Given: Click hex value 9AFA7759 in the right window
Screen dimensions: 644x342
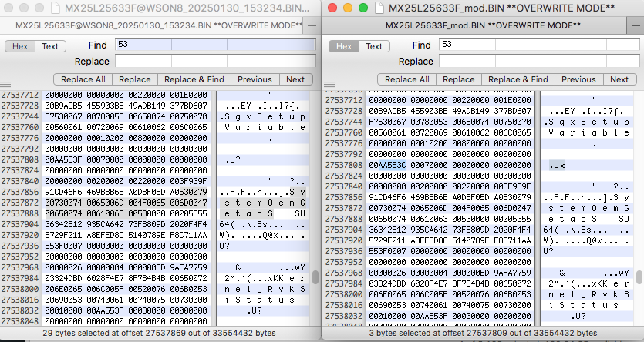Looking at the screenshot, I should pyautogui.click(x=512, y=273).
